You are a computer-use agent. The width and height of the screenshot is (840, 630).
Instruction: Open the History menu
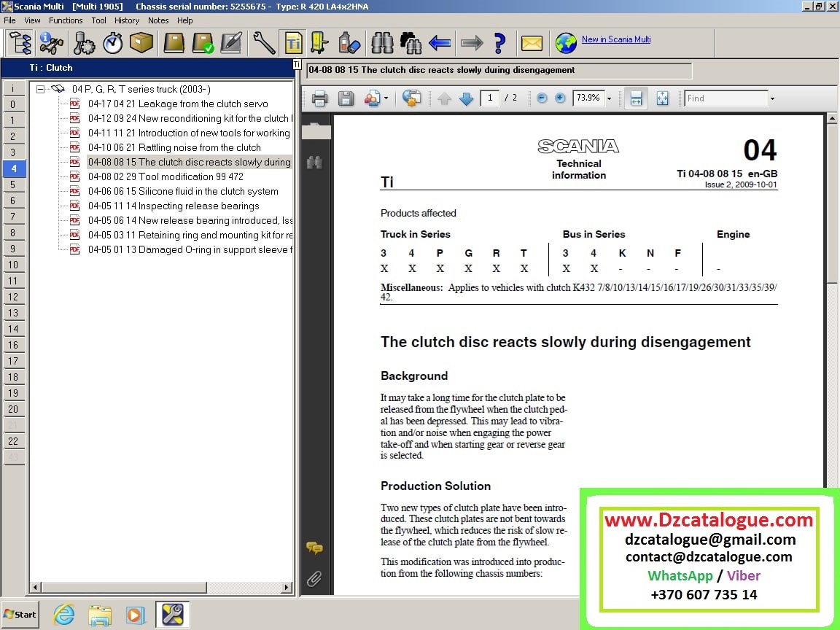[x=126, y=20]
